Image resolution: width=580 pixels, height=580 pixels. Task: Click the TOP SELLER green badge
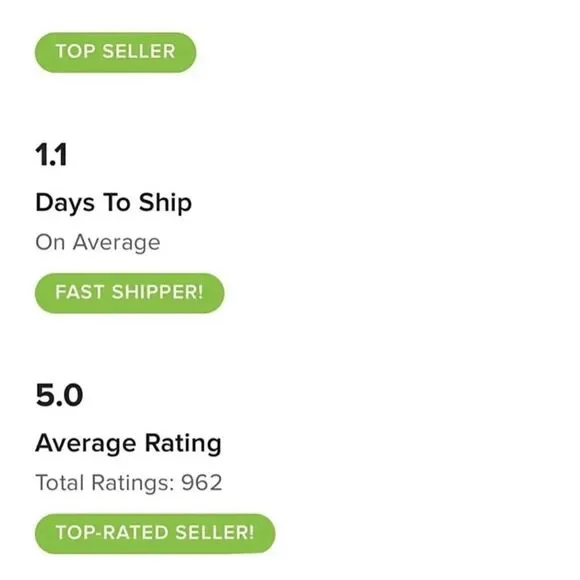[x=115, y=53]
